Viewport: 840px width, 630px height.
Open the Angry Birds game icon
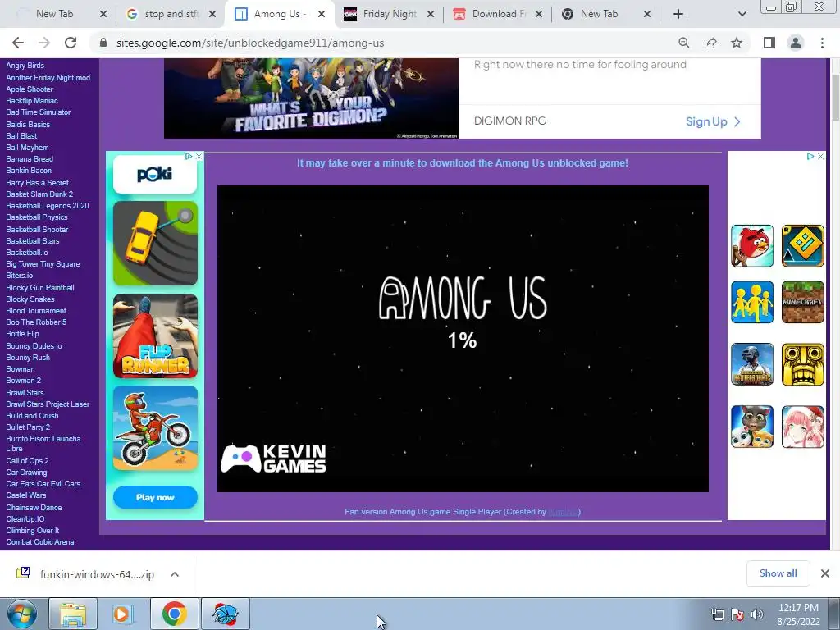coord(752,246)
